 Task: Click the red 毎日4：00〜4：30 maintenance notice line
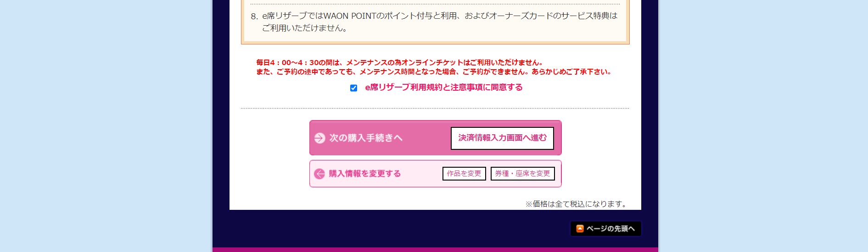coord(400,62)
